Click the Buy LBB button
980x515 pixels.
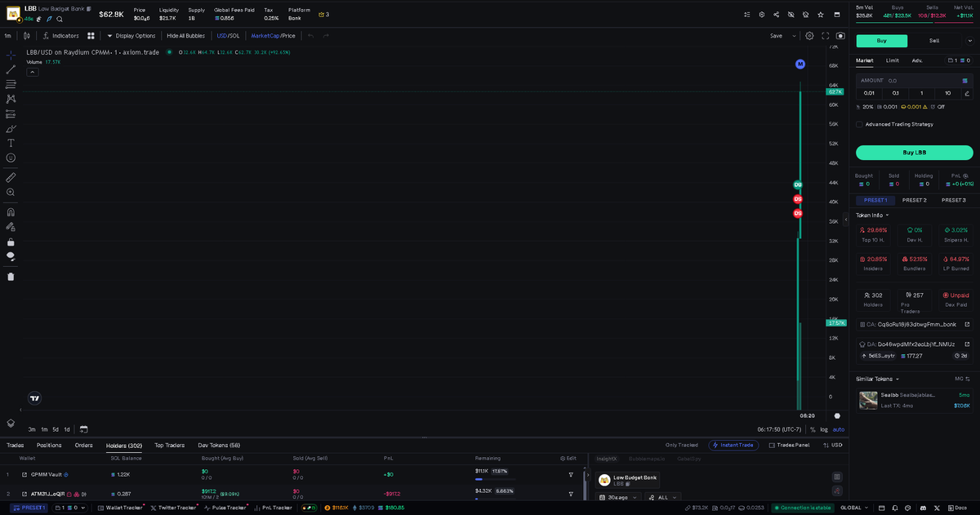click(915, 153)
